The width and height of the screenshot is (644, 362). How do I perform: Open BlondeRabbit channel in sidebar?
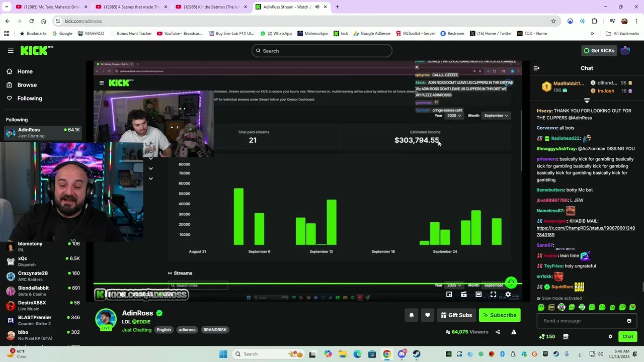point(43,291)
